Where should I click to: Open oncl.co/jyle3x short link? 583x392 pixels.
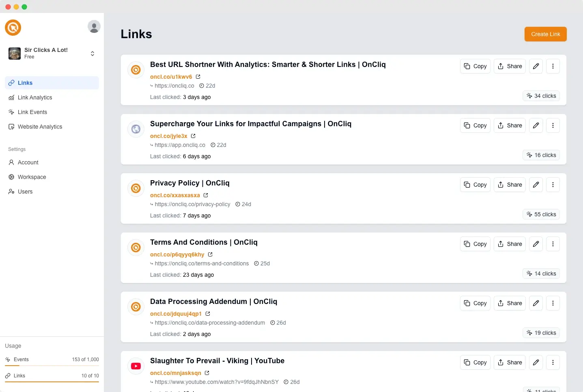(169, 136)
